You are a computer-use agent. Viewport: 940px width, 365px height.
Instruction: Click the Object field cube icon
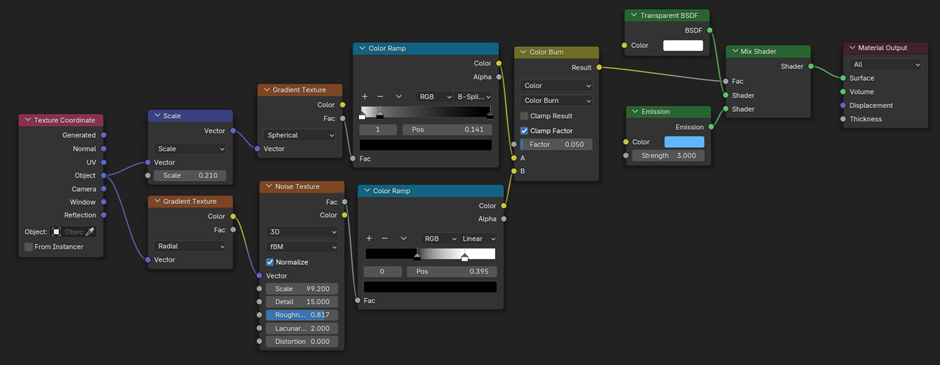[56, 231]
